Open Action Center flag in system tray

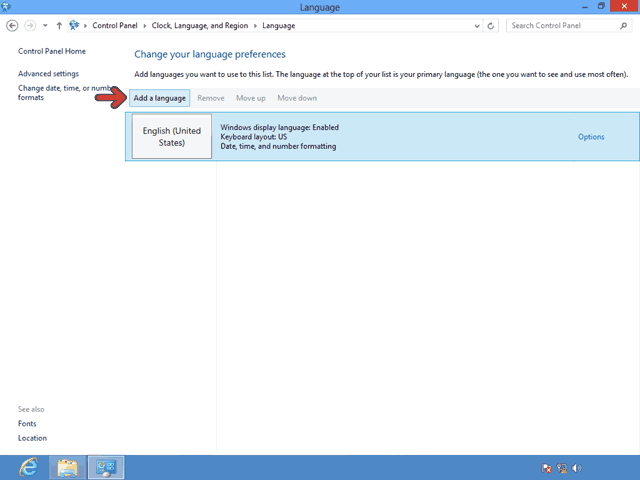pos(546,468)
